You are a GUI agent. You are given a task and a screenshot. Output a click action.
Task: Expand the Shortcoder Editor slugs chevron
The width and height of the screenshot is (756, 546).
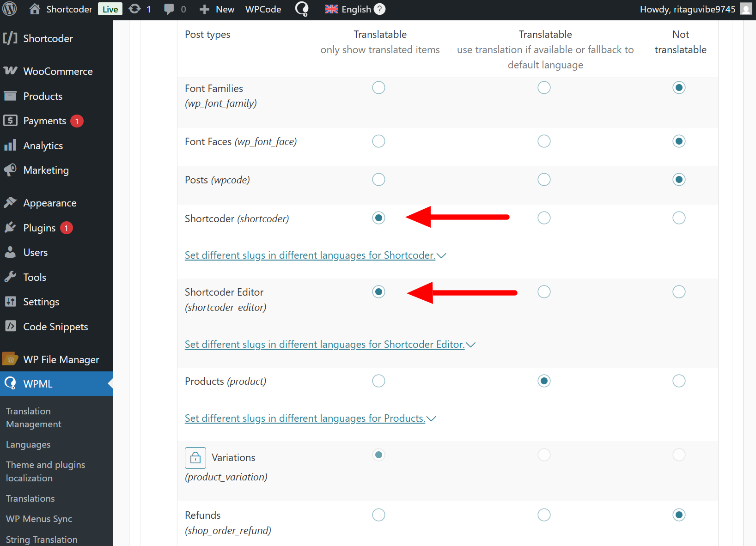pos(470,345)
